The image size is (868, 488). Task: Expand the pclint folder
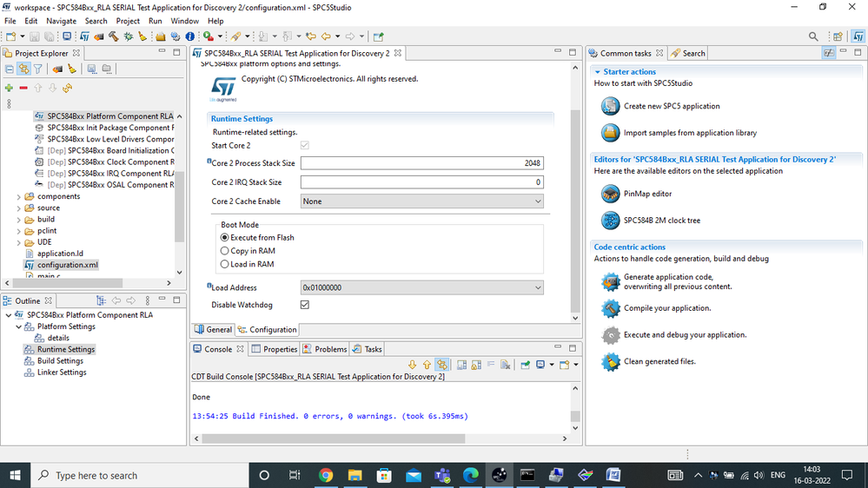coord(19,231)
